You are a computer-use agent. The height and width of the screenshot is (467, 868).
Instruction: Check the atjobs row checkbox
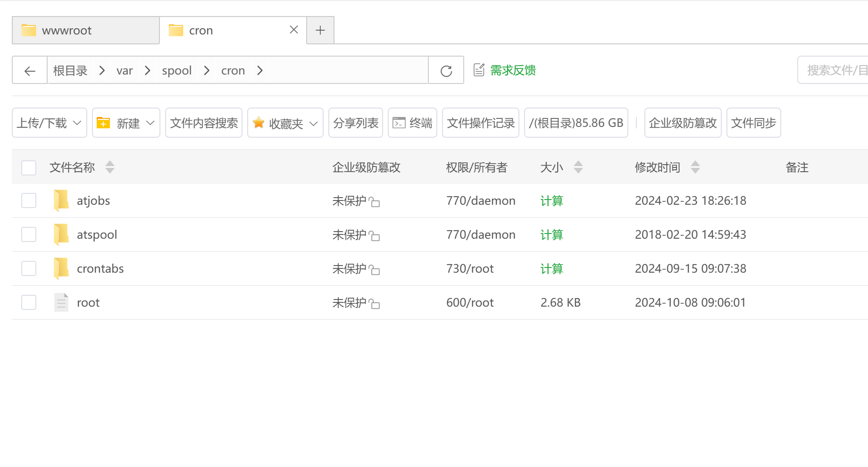click(29, 200)
